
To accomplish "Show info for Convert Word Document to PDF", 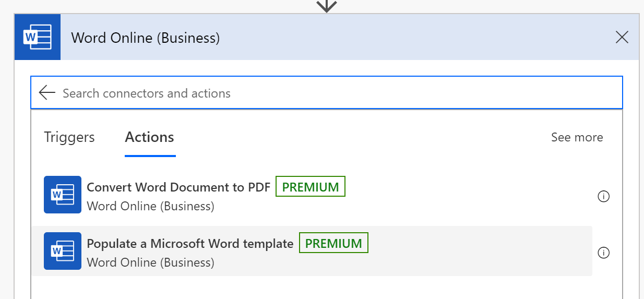I will (x=603, y=197).
